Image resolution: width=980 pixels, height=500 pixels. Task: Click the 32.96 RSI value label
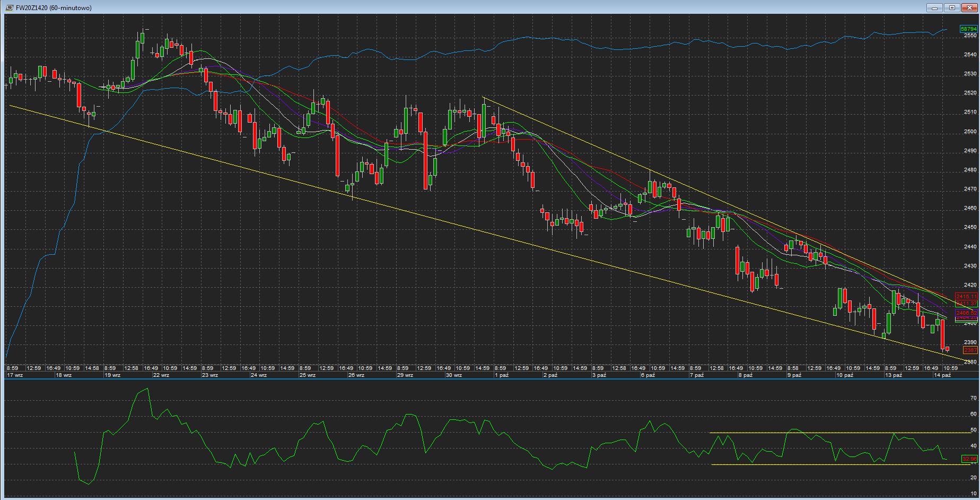969,459
